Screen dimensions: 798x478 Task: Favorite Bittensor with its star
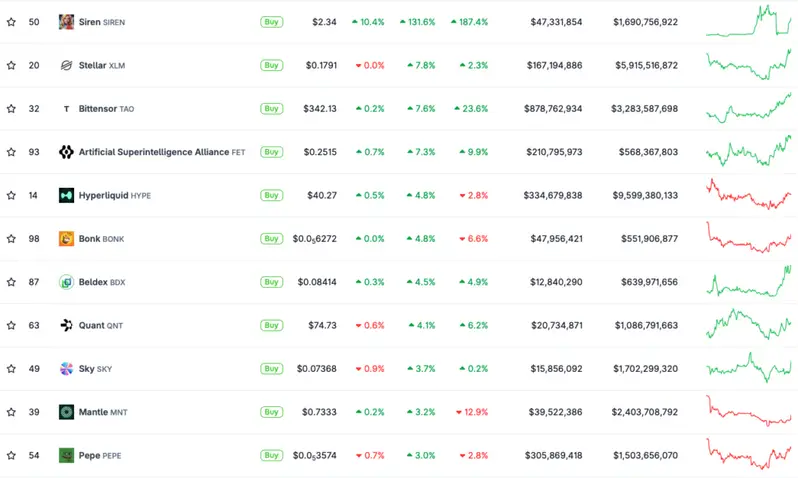pos(11,108)
